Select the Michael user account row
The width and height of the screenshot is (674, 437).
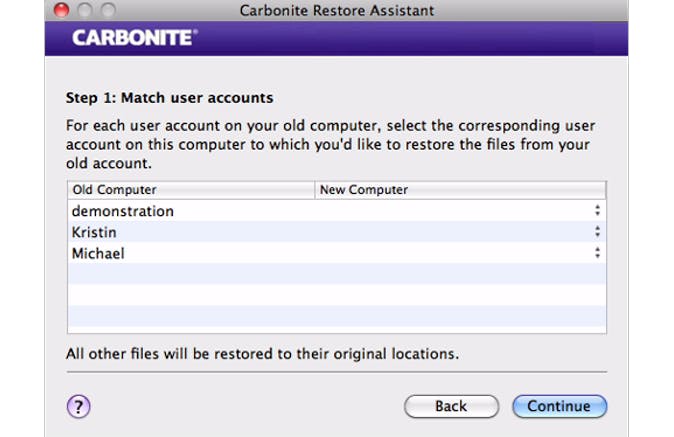click(x=98, y=253)
